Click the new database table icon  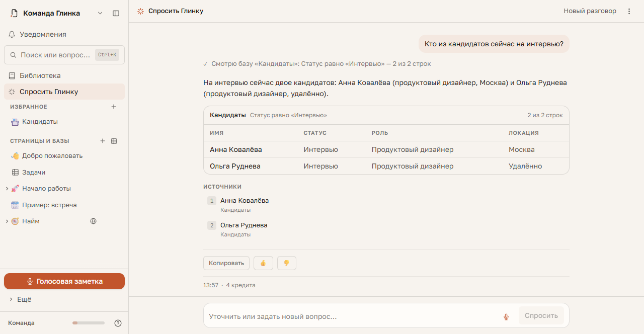click(x=114, y=141)
